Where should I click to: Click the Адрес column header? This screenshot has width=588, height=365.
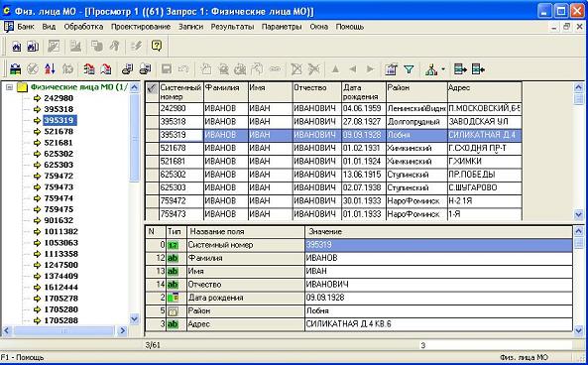[x=484, y=92]
